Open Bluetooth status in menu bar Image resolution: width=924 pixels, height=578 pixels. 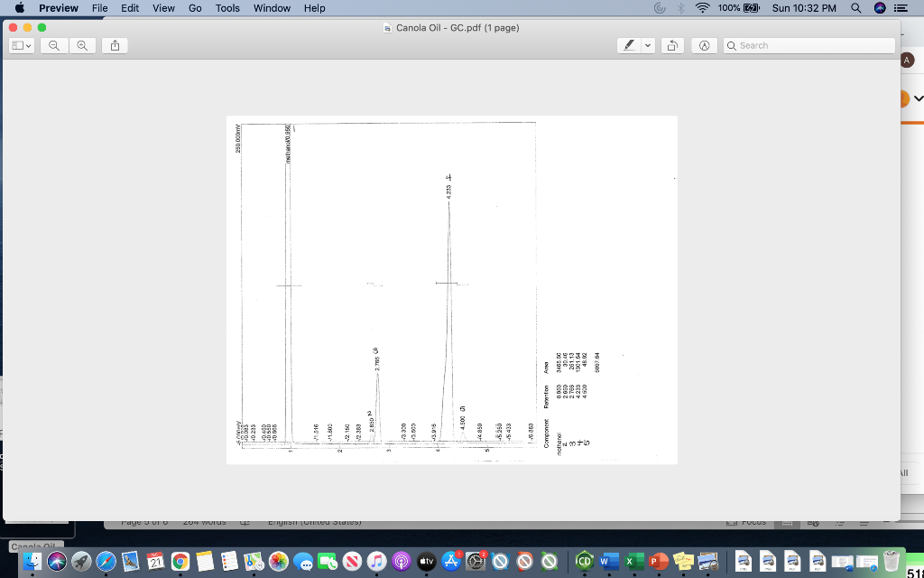(x=680, y=7)
